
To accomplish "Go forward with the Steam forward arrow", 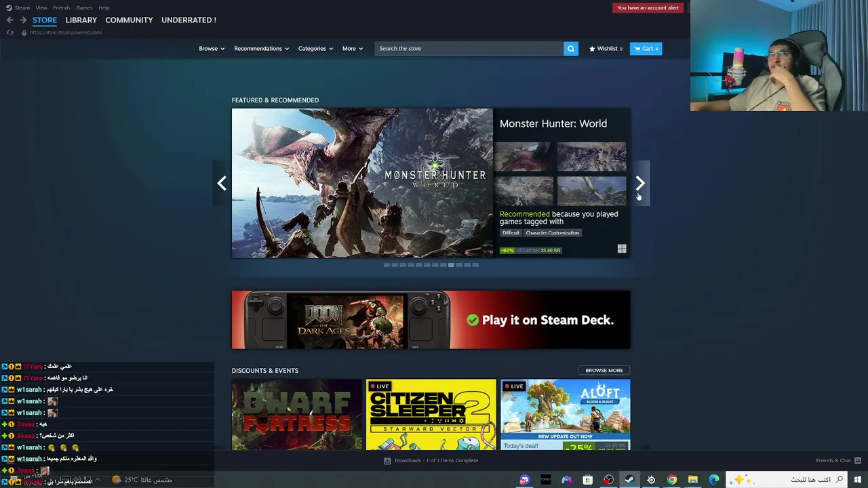I will click(23, 20).
